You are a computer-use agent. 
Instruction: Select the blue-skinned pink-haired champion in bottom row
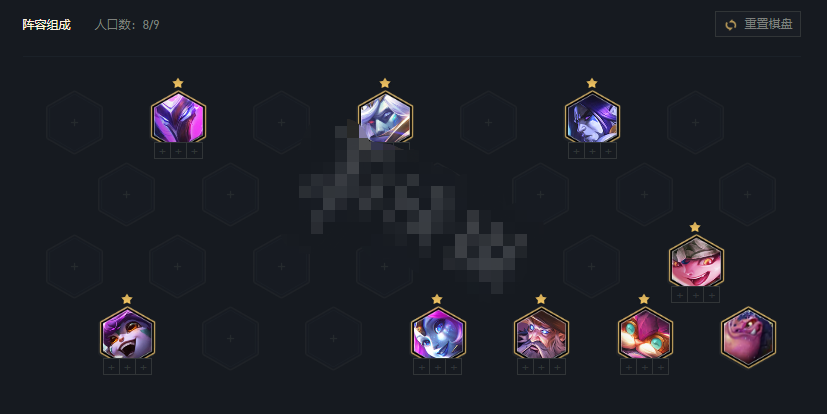point(438,333)
